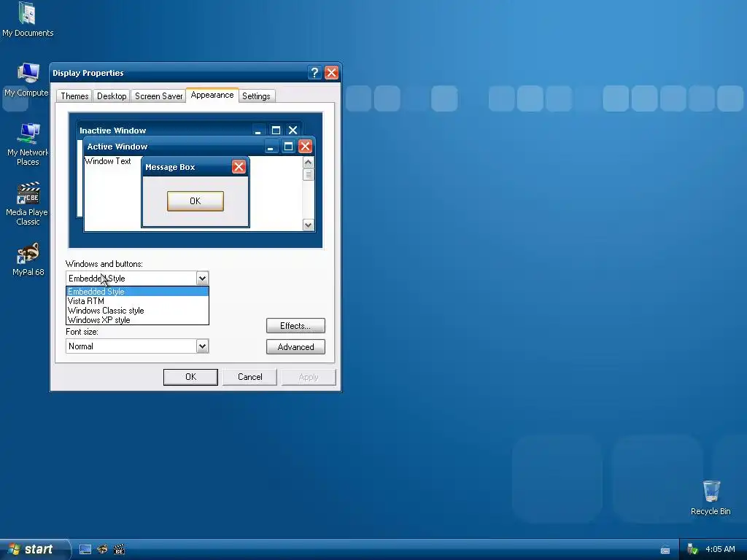Open My Computer desktop icon
Viewport: 747px width, 560px height.
pyautogui.click(x=27, y=79)
